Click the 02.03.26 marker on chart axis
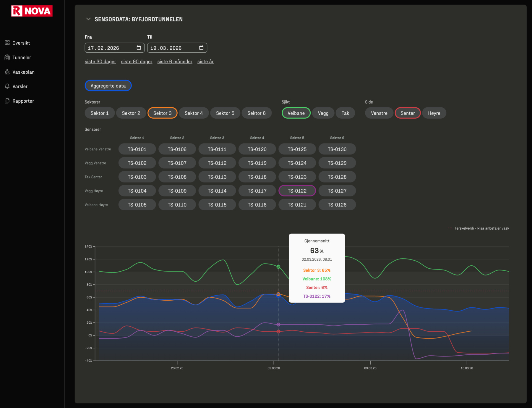The image size is (532, 408). 273,368
